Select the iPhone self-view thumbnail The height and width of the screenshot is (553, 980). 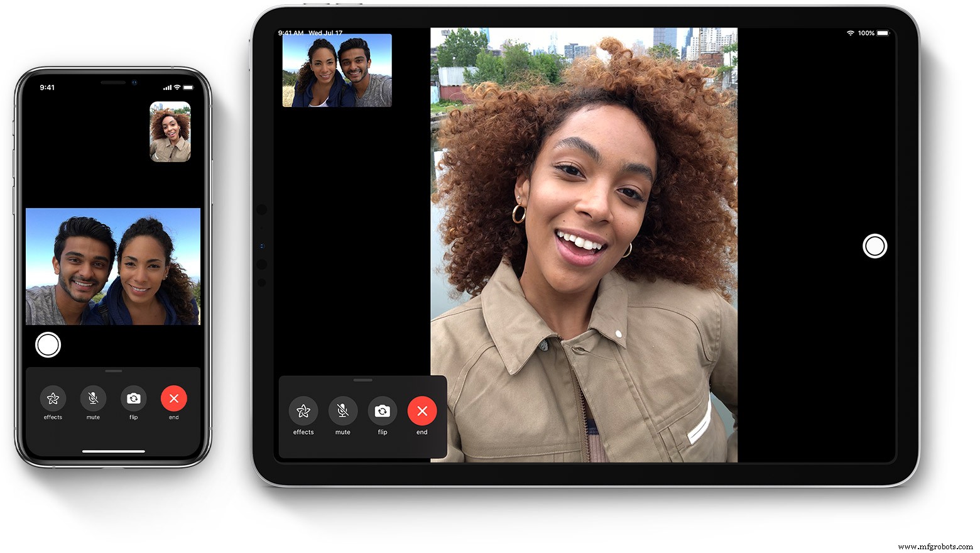[170, 131]
